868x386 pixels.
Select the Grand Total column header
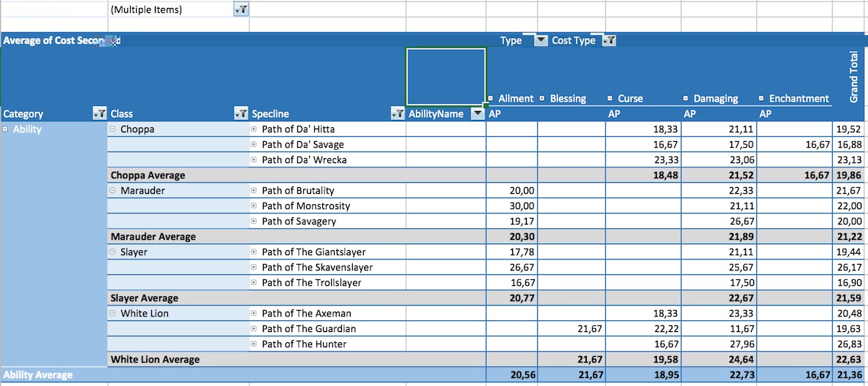pos(852,77)
